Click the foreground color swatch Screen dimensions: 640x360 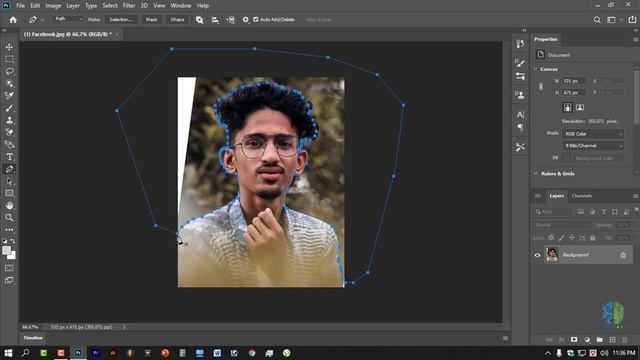point(6,251)
